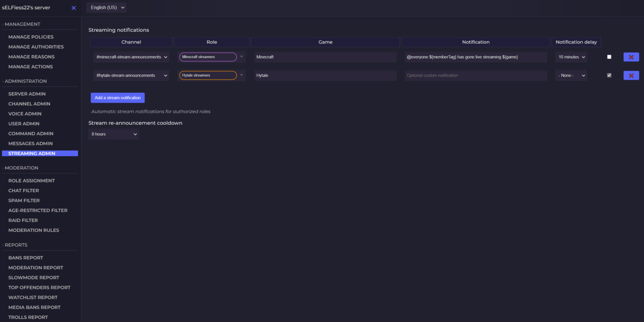The image size is (644, 322).
Task: Open the 8 hours re-announcement cooldown dropdown
Action: [113, 134]
